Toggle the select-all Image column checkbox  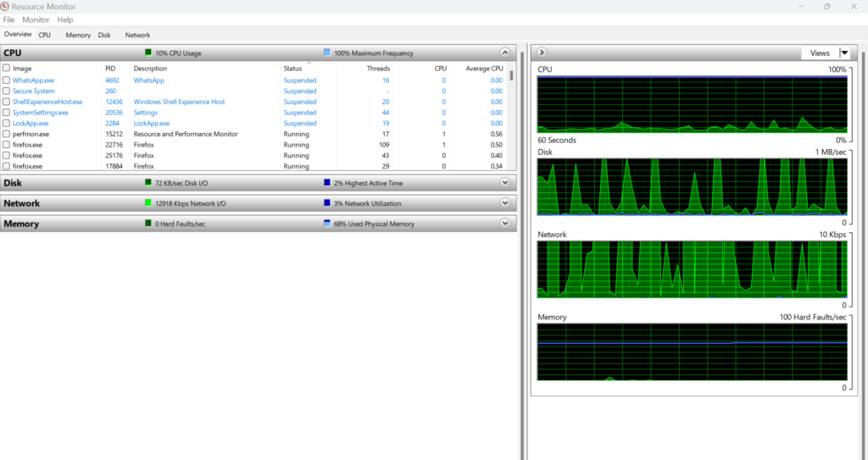click(7, 69)
